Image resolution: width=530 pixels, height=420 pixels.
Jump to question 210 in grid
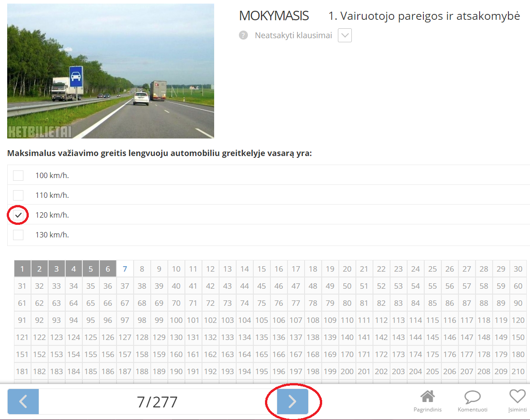click(518, 371)
